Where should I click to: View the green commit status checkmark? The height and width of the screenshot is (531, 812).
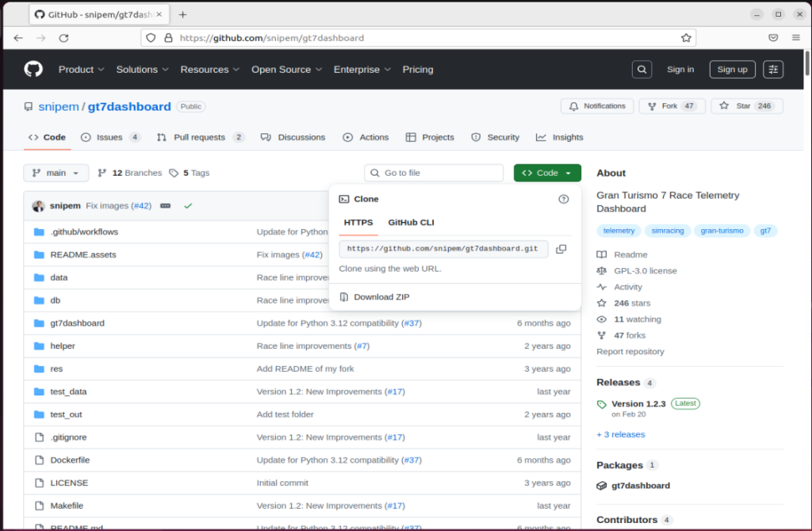pyautogui.click(x=188, y=206)
